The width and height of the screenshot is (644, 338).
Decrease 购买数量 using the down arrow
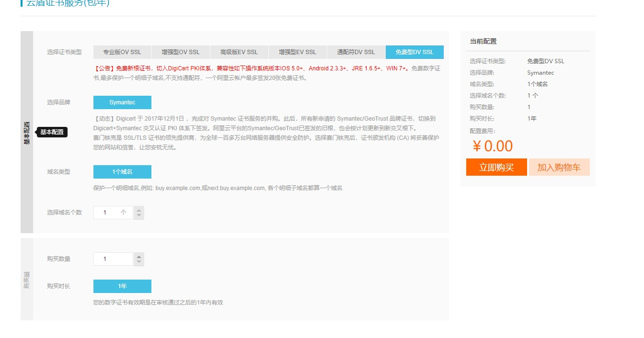(x=139, y=262)
